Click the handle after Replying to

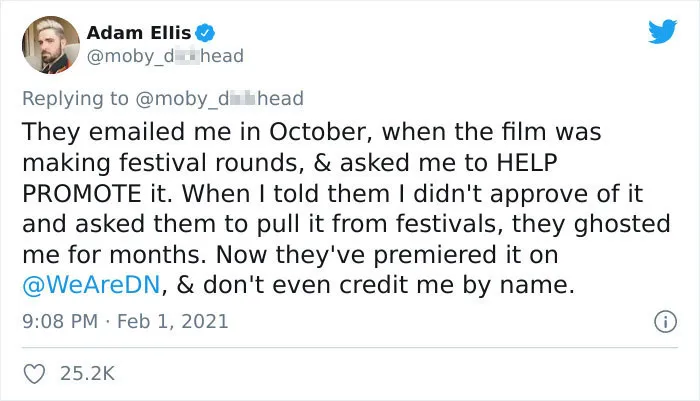tap(219, 99)
